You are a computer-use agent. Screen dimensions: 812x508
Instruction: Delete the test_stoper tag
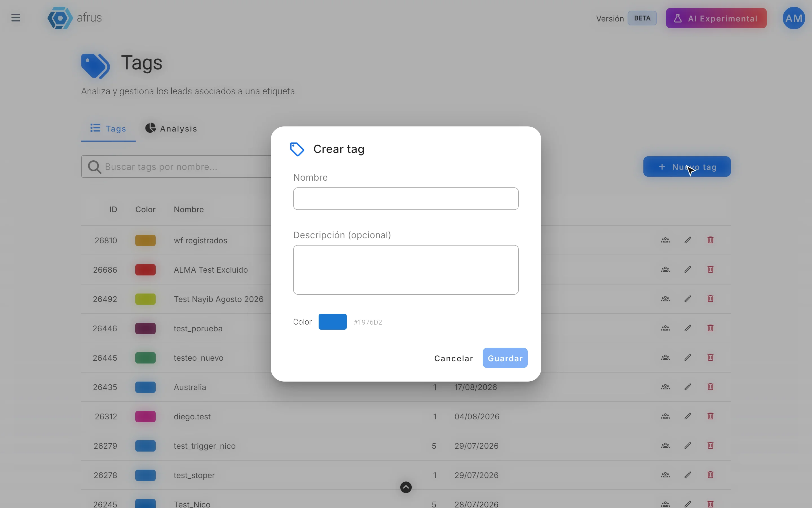point(710,475)
